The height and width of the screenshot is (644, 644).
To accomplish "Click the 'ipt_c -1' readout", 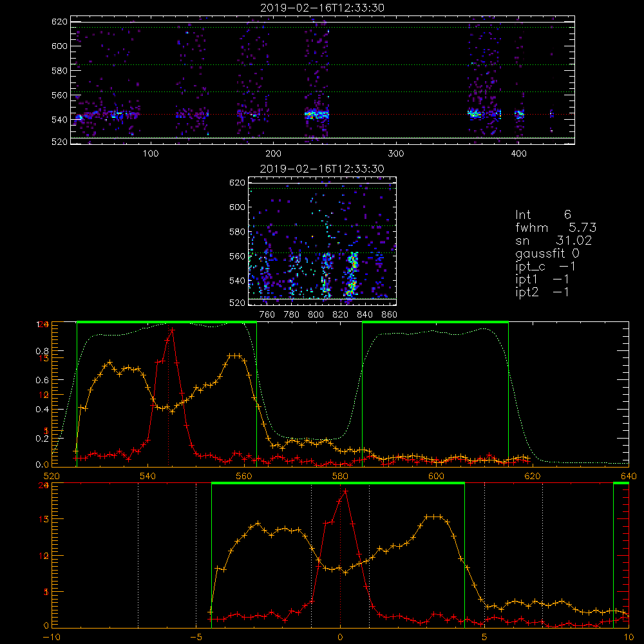I will (x=545, y=267).
